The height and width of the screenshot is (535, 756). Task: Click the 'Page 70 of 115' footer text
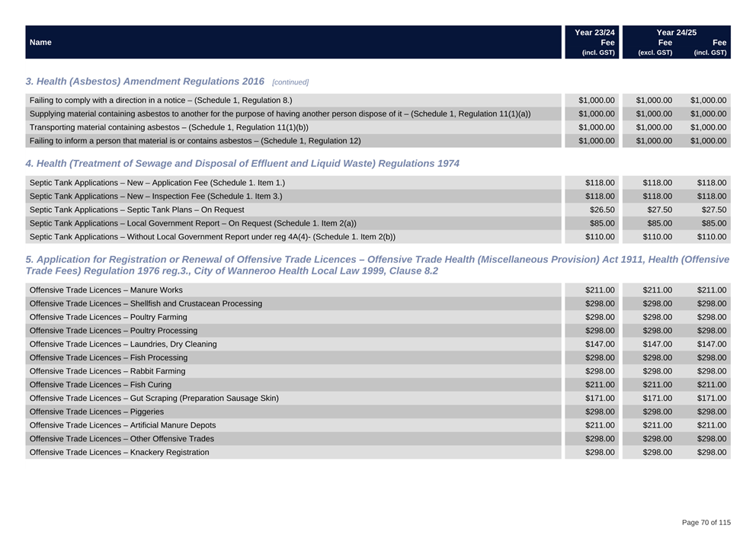pos(706,522)
